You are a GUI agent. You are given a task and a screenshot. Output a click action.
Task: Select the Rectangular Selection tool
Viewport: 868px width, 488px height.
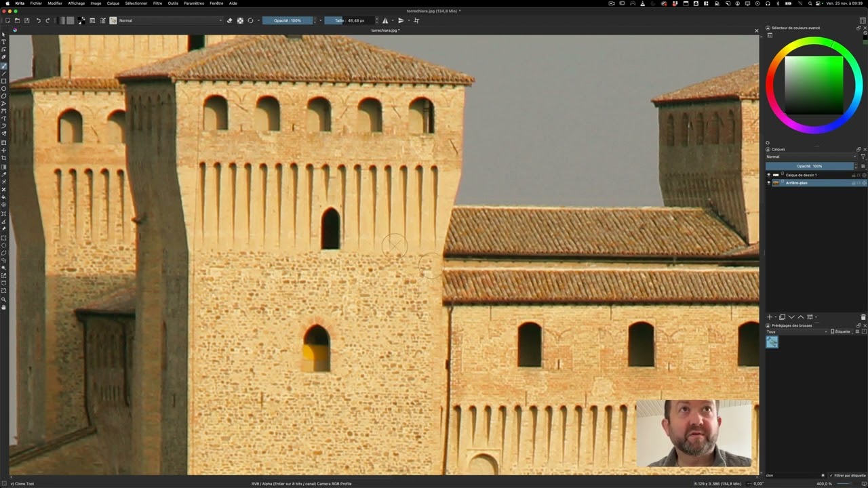pos(4,238)
